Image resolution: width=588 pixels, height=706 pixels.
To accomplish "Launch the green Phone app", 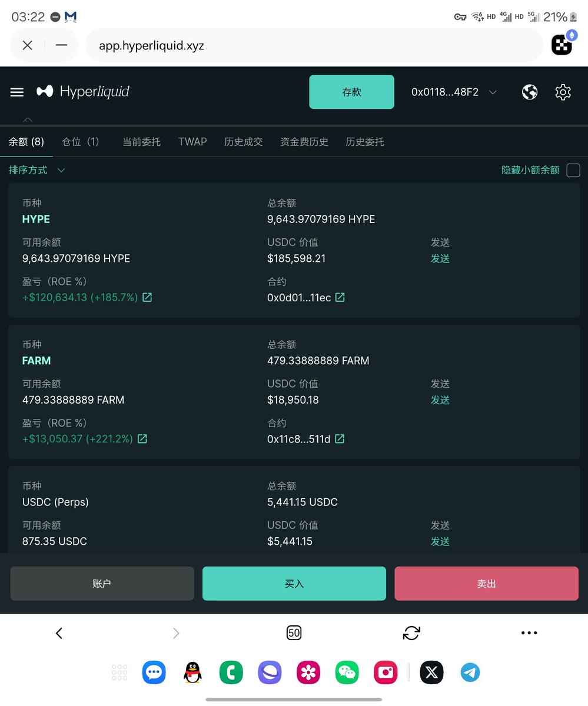I will click(231, 672).
